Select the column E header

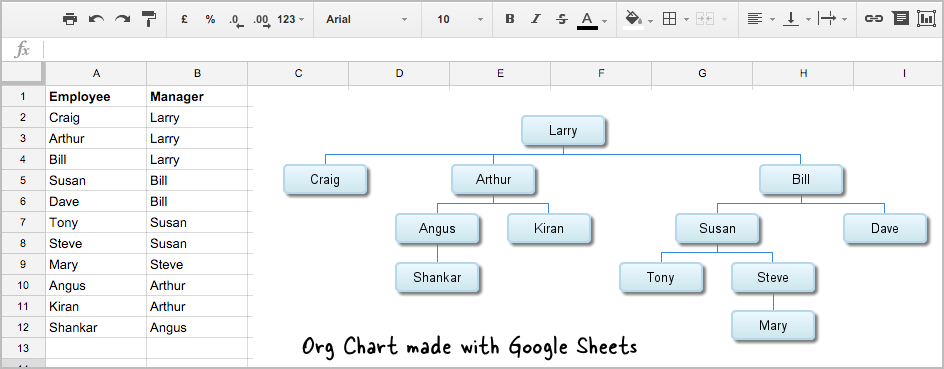click(x=500, y=73)
